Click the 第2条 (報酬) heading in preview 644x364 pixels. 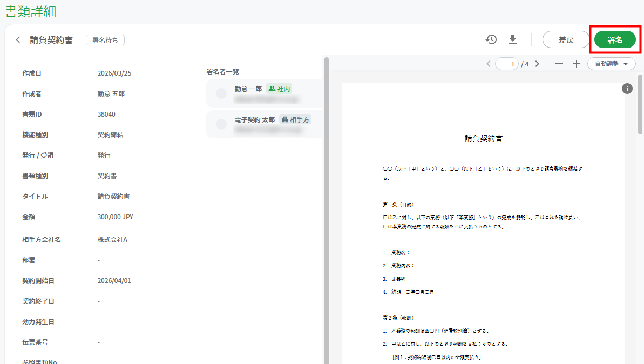[398, 318]
